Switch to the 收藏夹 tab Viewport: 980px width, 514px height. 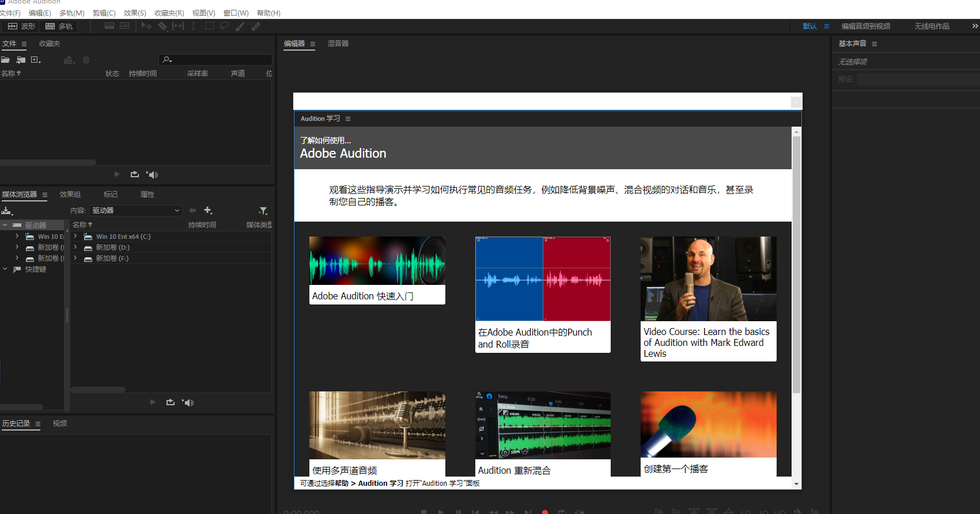[50, 44]
